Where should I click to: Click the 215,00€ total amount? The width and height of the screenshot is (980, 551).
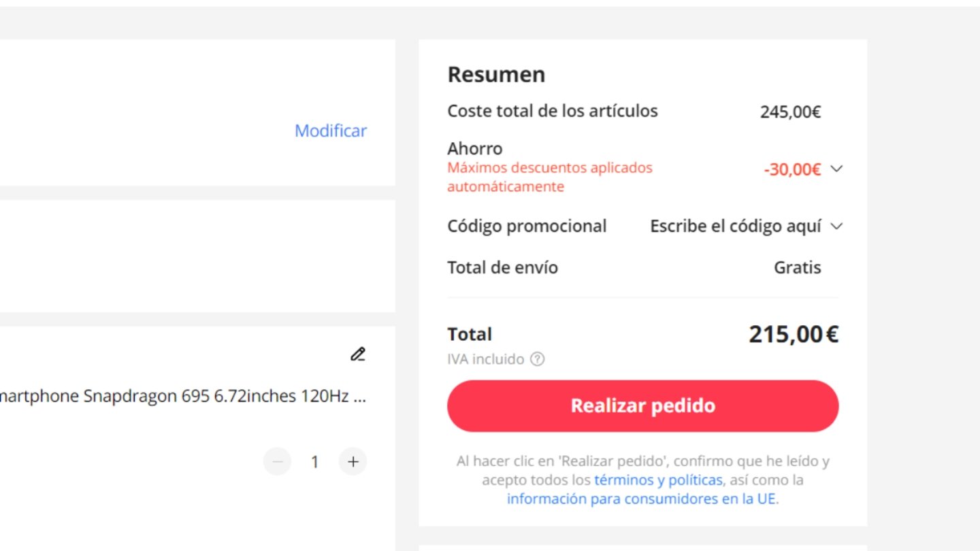(794, 334)
